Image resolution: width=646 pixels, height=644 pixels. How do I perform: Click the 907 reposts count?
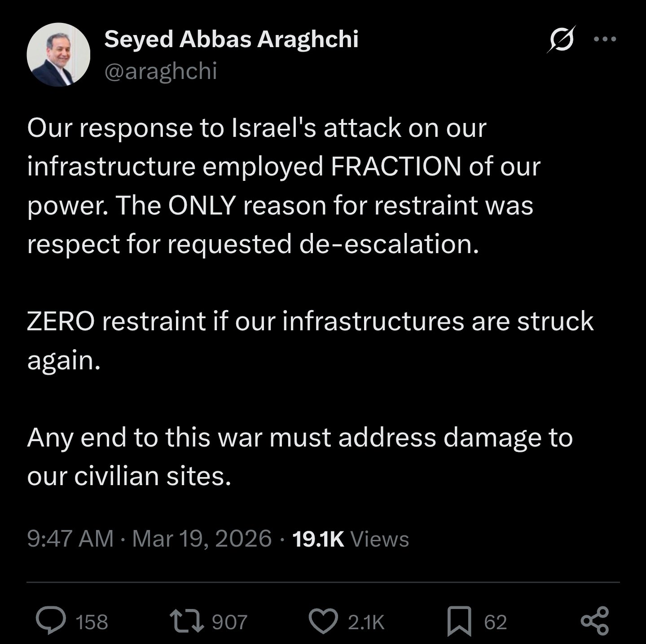coord(229,622)
